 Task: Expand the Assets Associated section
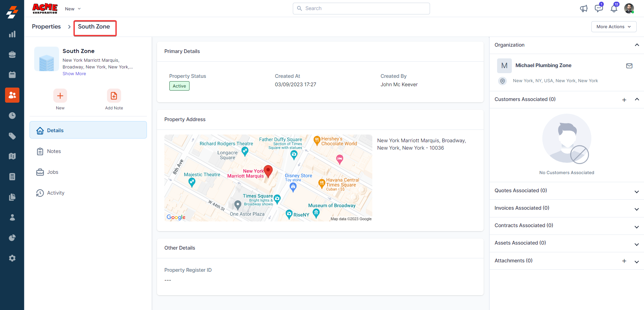[x=637, y=245]
